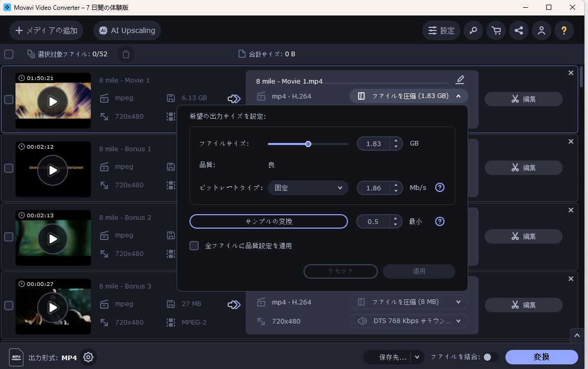
Task: Click the bitrate 1.86 Mb/s input field
Action: [x=373, y=188]
